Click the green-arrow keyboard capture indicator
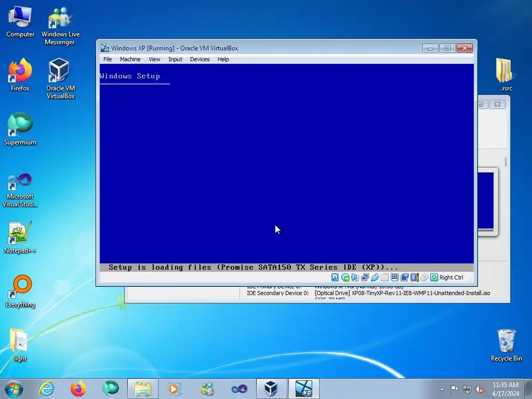The width and height of the screenshot is (532, 399). (434, 277)
